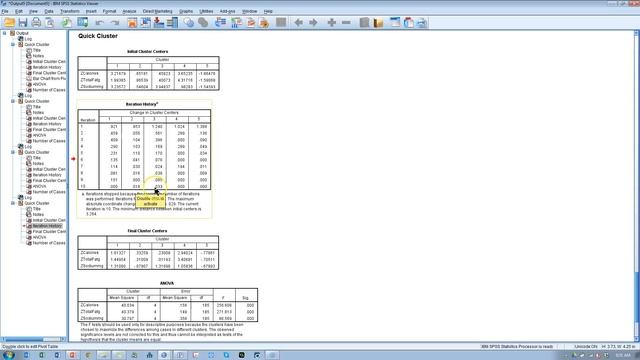Expand outline with the plus icon

pos(331,22)
